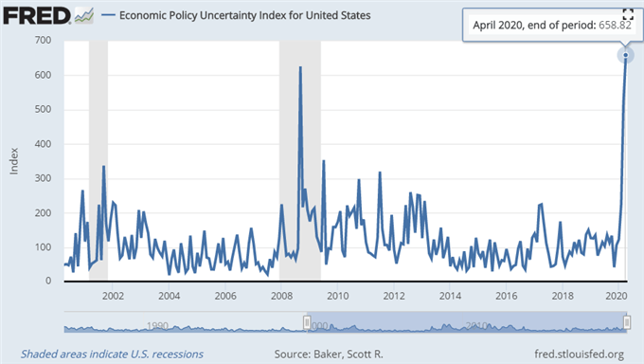This screenshot has height=364, width=644.
Task: Select the Economic Policy Uncertainty Index series title
Action: [244, 15]
